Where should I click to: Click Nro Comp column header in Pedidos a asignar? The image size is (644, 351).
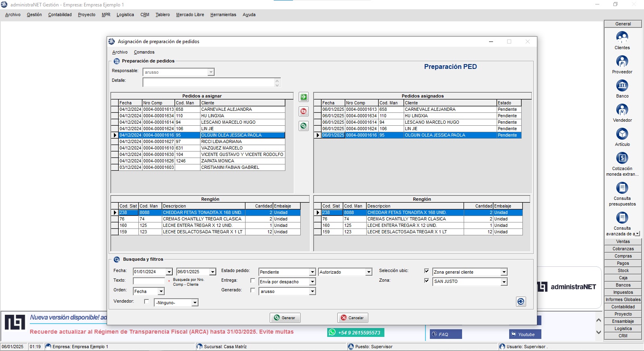pyautogui.click(x=159, y=103)
